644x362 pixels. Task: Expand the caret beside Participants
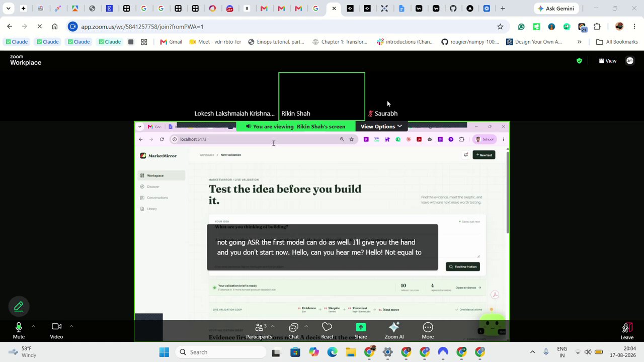pos(273,326)
